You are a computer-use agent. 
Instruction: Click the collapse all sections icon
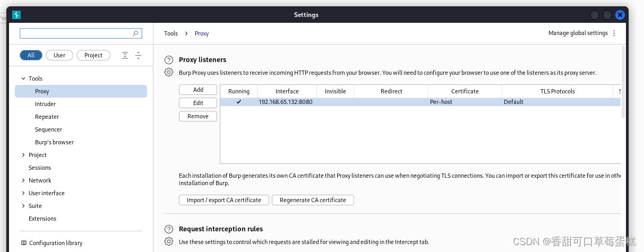[x=138, y=55]
